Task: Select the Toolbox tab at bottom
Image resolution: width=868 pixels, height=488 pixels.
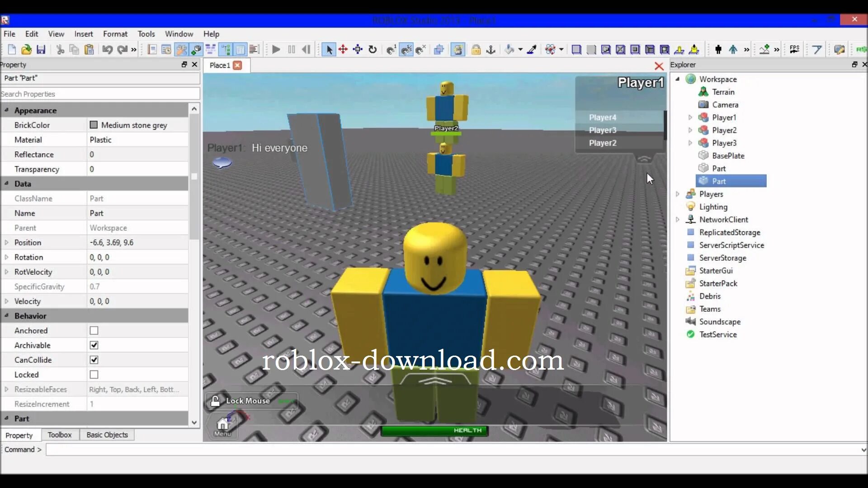Action: coord(59,434)
